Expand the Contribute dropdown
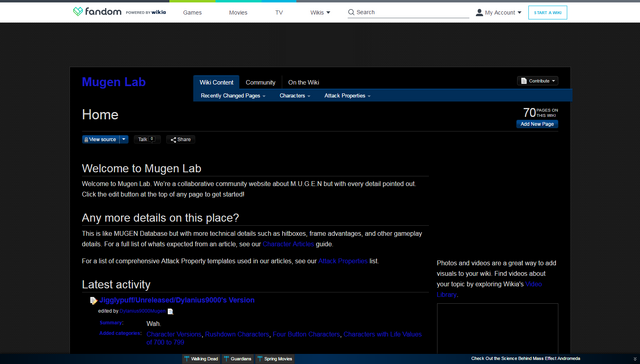640x364 pixels. coord(553,81)
